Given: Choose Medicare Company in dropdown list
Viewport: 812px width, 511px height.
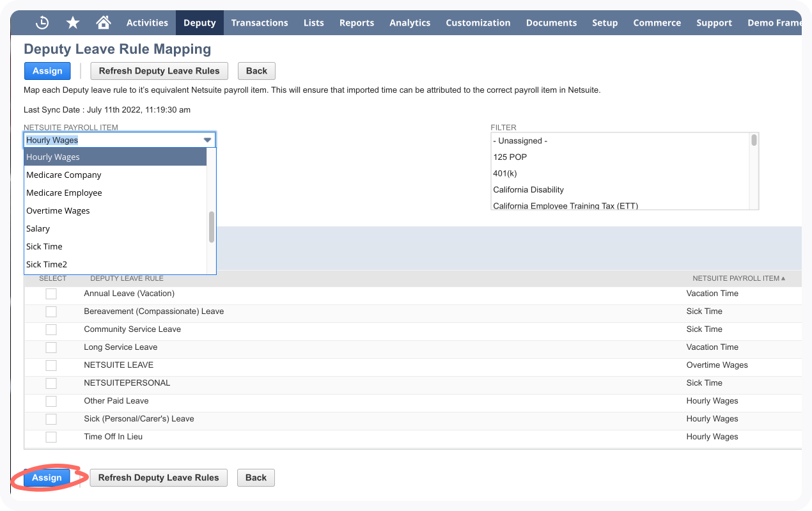Looking at the screenshot, I should coord(115,175).
